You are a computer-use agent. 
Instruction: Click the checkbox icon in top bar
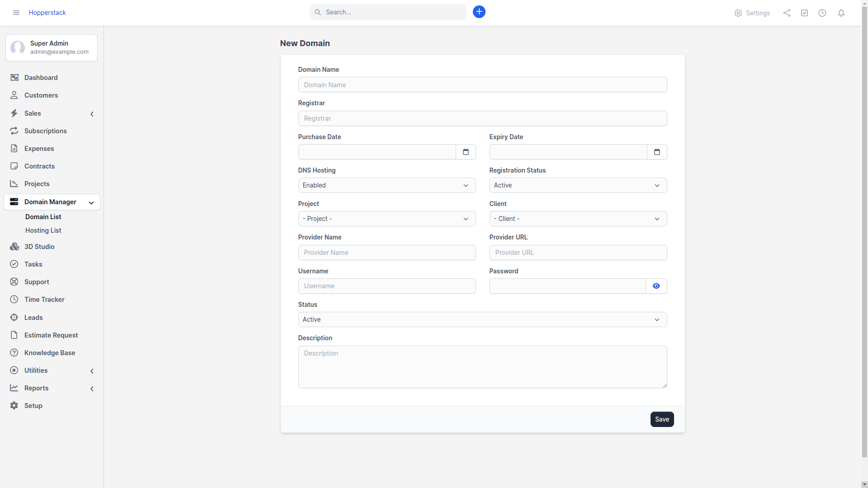pos(805,13)
